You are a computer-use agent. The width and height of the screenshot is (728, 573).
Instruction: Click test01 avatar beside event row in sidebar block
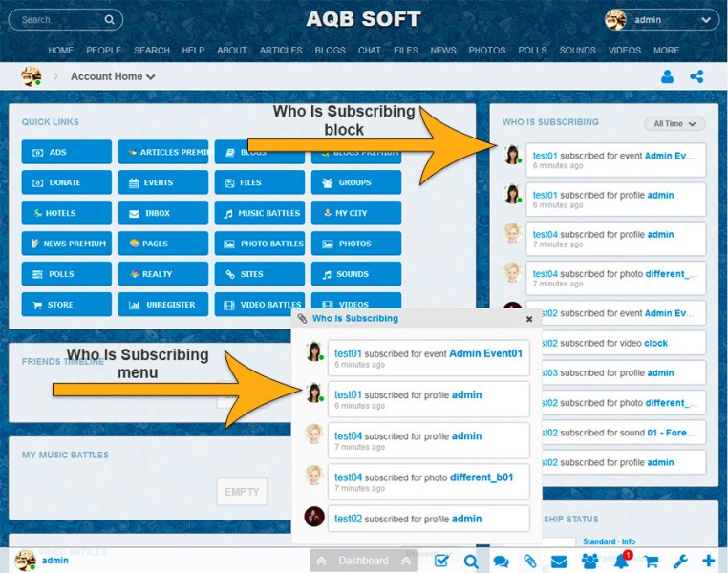pyautogui.click(x=513, y=155)
